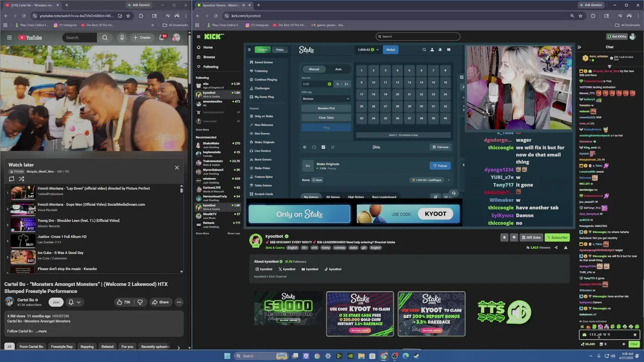Select the Freestyle Rap filter chip

tap(62, 346)
